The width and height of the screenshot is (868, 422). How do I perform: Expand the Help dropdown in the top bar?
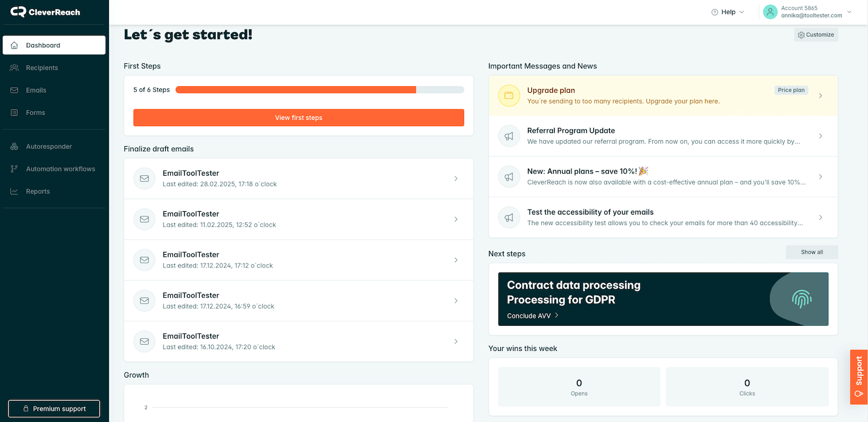[x=727, y=11]
